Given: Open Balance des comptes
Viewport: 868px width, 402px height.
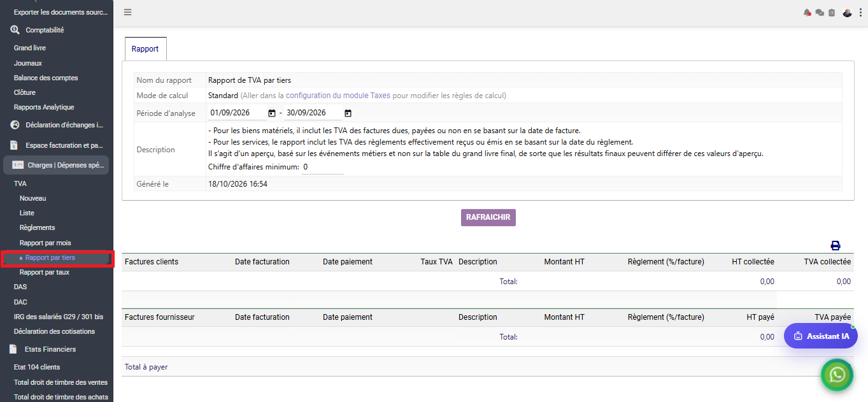Looking at the screenshot, I should coord(46,78).
